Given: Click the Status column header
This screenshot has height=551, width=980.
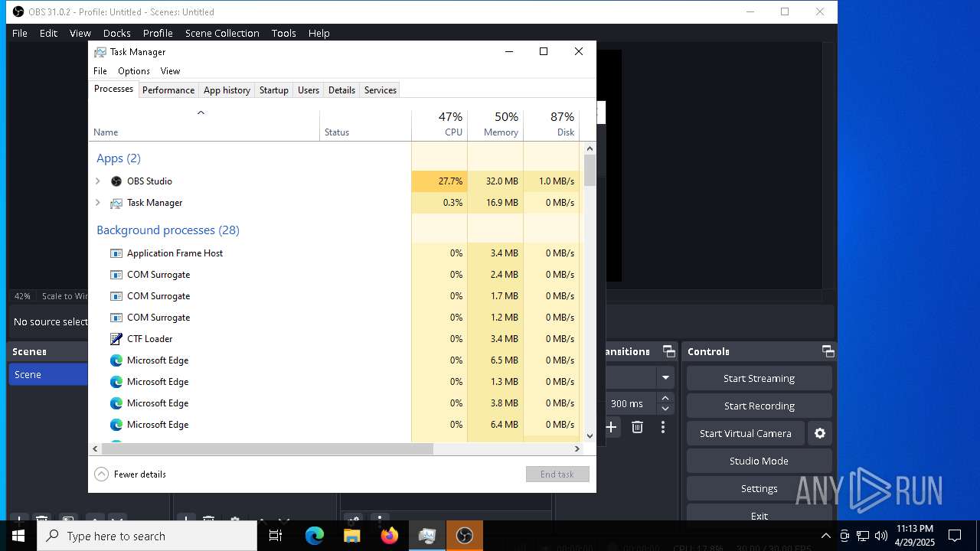Looking at the screenshot, I should [365, 124].
